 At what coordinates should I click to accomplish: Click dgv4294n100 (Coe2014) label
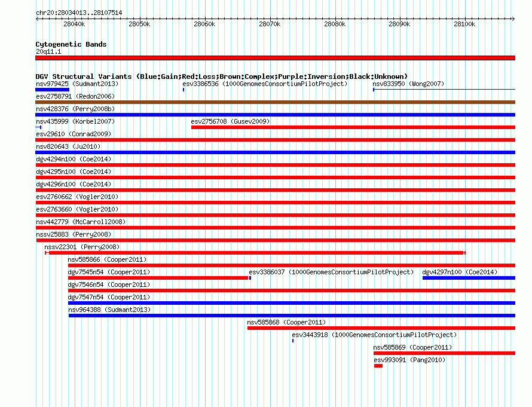(x=74, y=159)
